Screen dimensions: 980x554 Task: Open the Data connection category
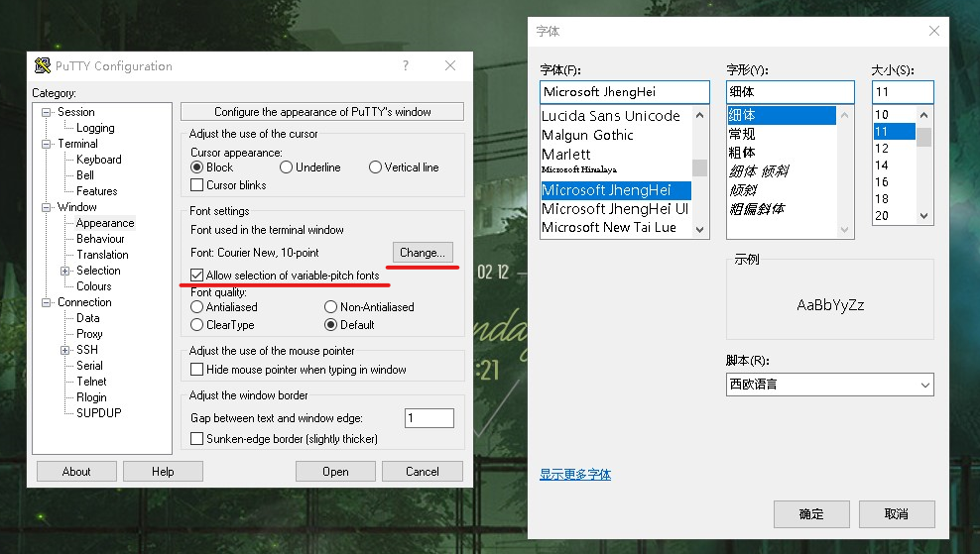point(87,318)
